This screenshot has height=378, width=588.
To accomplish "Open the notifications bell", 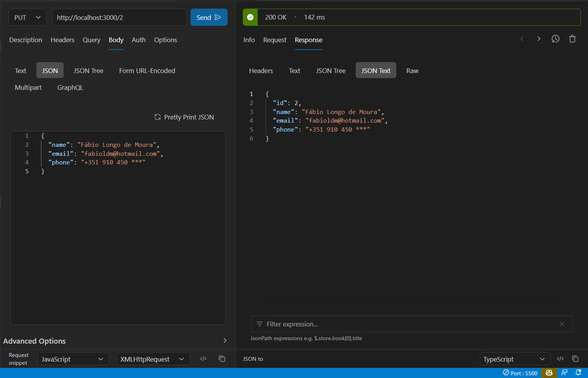I will click(x=578, y=373).
